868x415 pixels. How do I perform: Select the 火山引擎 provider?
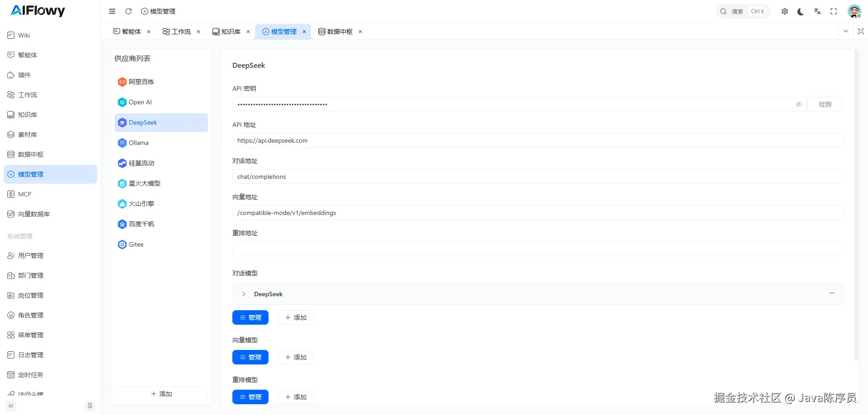click(161, 204)
